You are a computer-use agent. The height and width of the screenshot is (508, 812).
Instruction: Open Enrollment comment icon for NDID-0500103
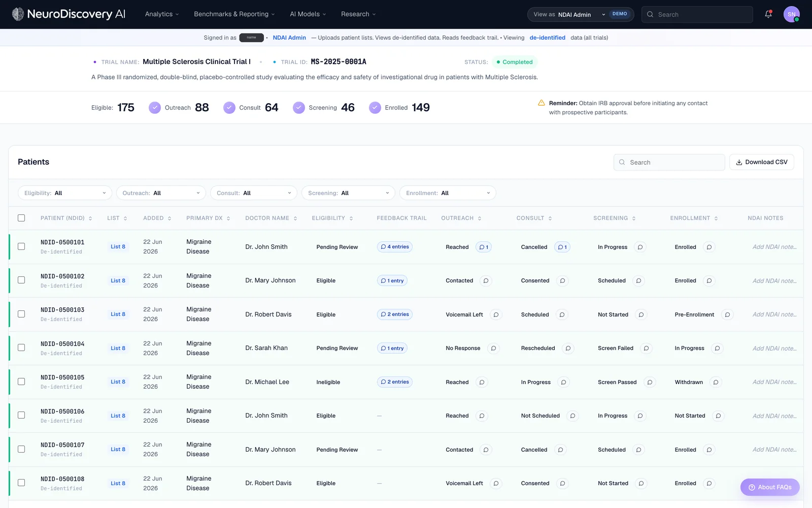coord(727,314)
